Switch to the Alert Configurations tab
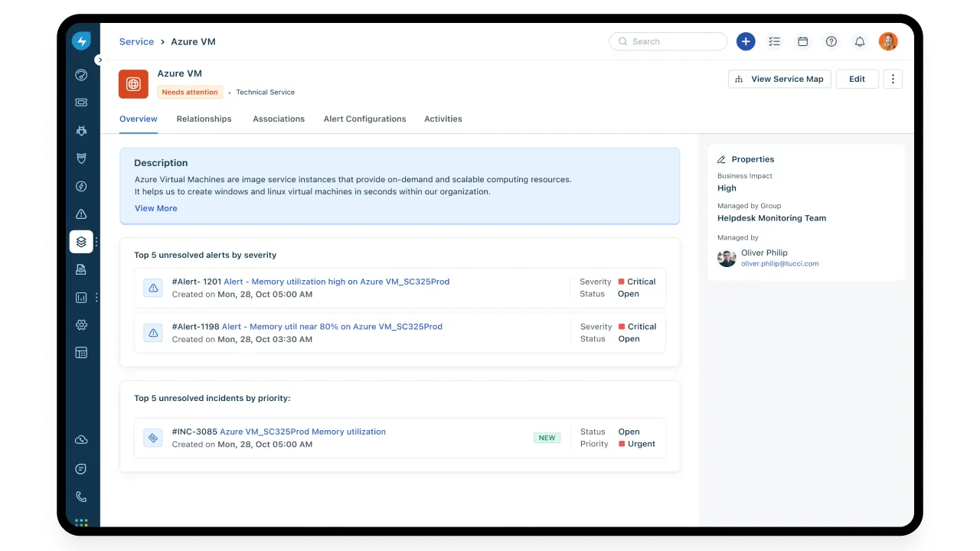The width and height of the screenshot is (980, 551). pos(364,119)
